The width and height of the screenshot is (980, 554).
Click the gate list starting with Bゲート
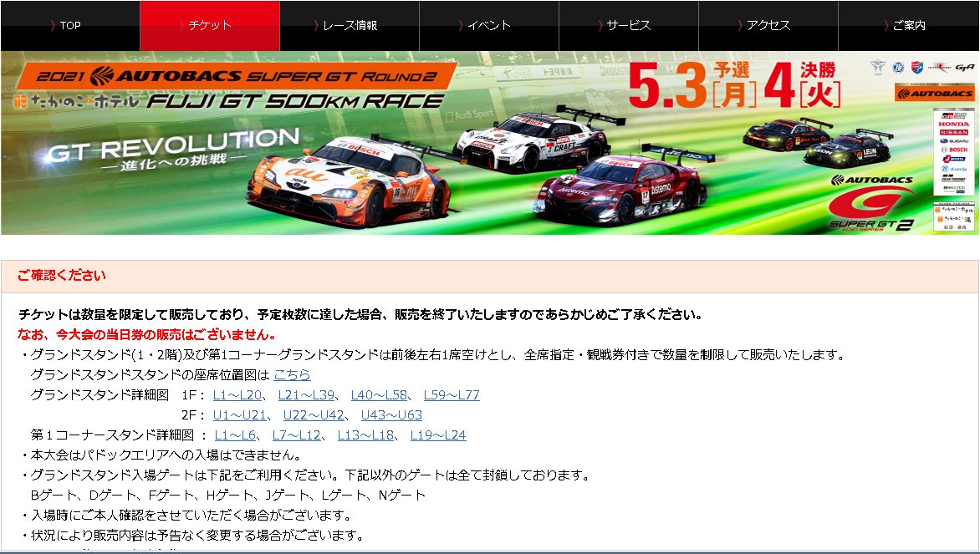tap(228, 495)
